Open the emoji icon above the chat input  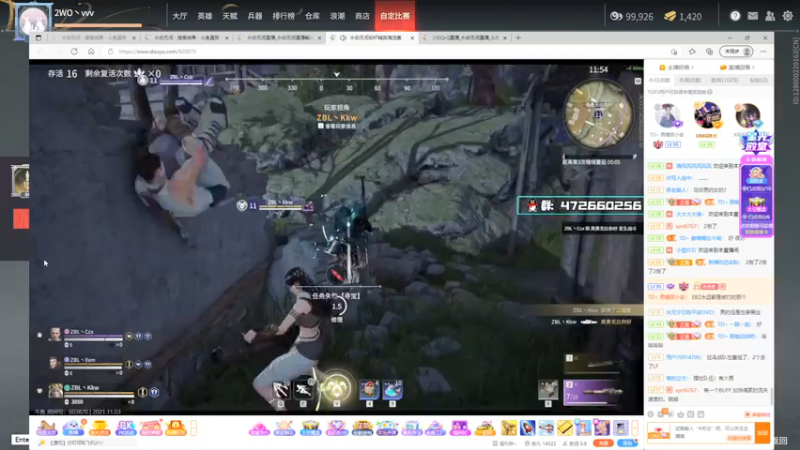pos(651,414)
